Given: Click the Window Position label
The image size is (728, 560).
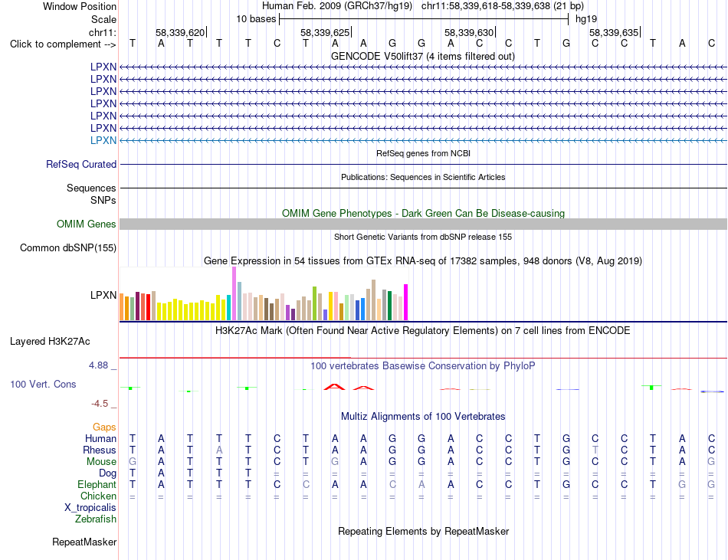Looking at the screenshot, I should [x=80, y=6].
